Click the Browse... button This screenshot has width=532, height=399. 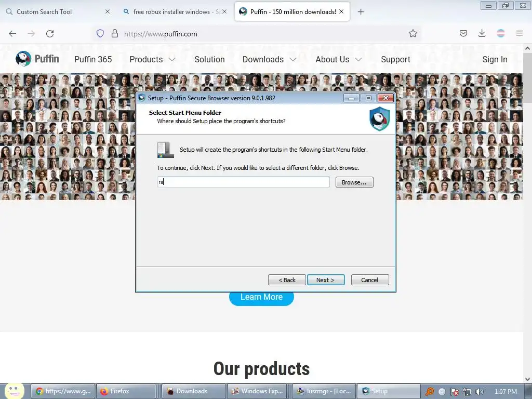pyautogui.click(x=354, y=182)
